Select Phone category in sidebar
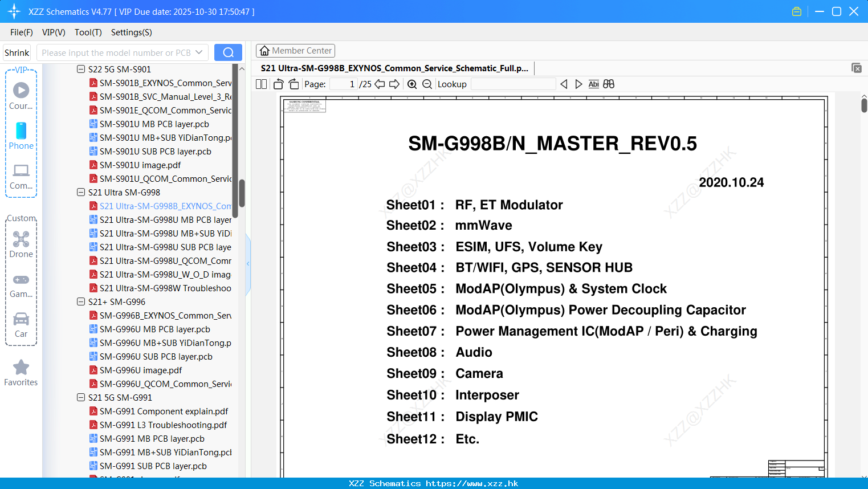This screenshot has width=868, height=489. (x=21, y=136)
